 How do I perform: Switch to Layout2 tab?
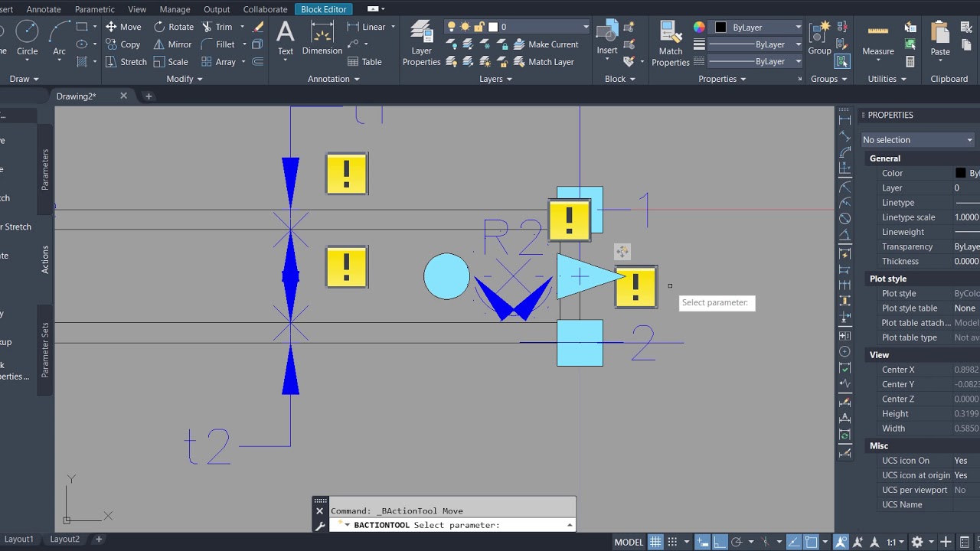64,539
